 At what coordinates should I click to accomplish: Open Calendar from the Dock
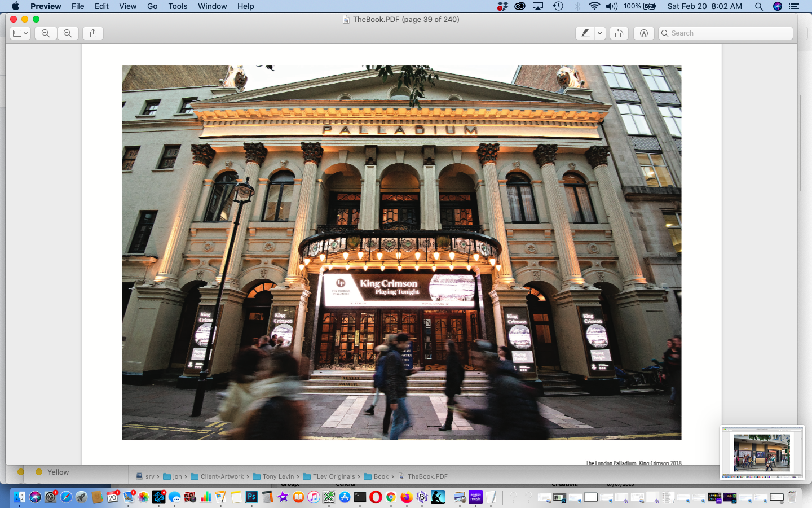113,497
